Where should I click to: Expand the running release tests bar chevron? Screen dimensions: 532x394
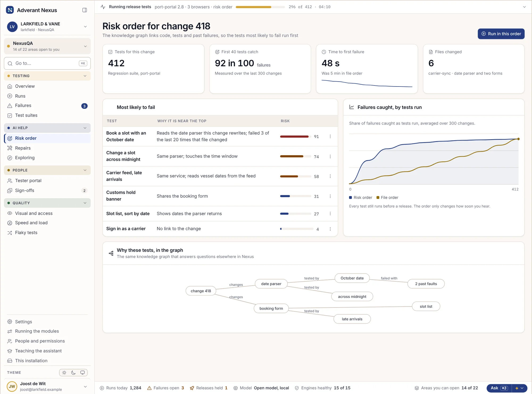[524, 7]
